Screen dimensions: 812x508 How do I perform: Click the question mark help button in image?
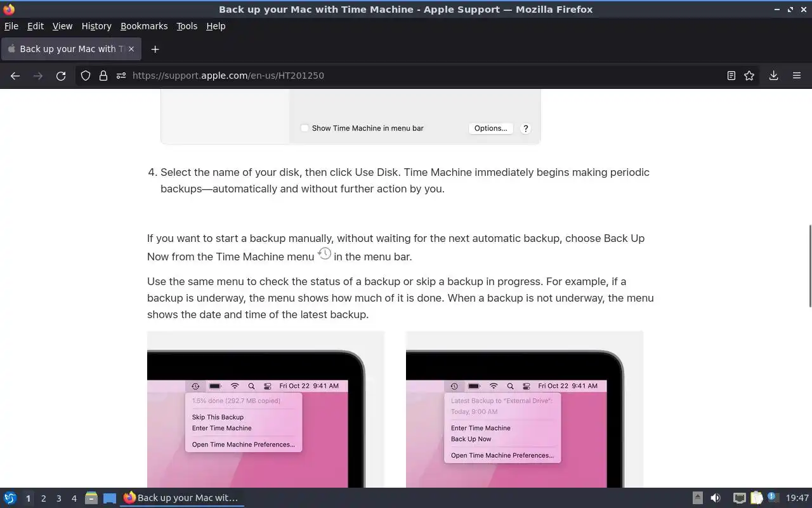coord(525,128)
